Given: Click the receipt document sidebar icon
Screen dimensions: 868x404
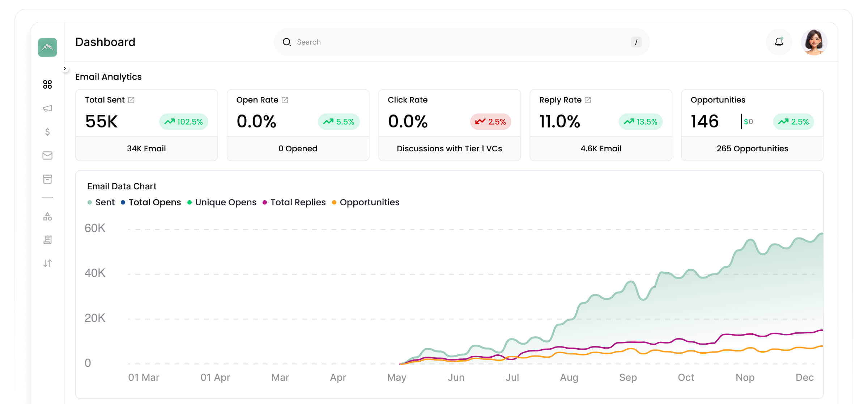Looking at the screenshot, I should [x=47, y=240].
